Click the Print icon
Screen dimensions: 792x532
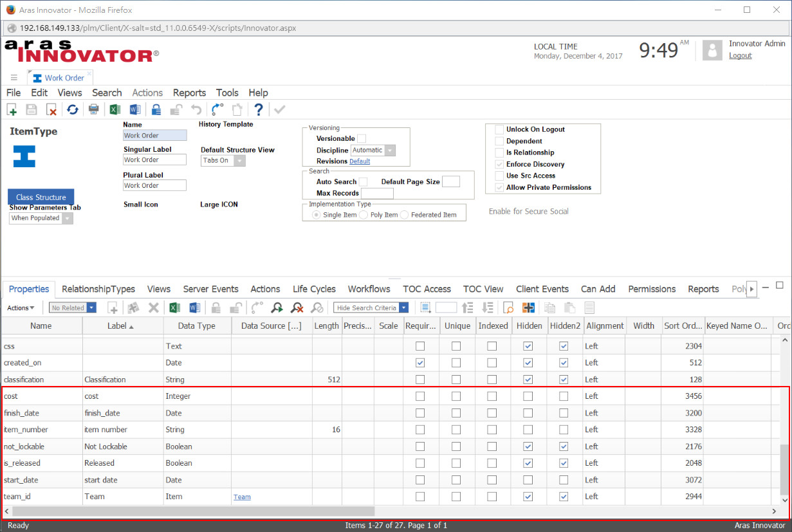point(94,109)
